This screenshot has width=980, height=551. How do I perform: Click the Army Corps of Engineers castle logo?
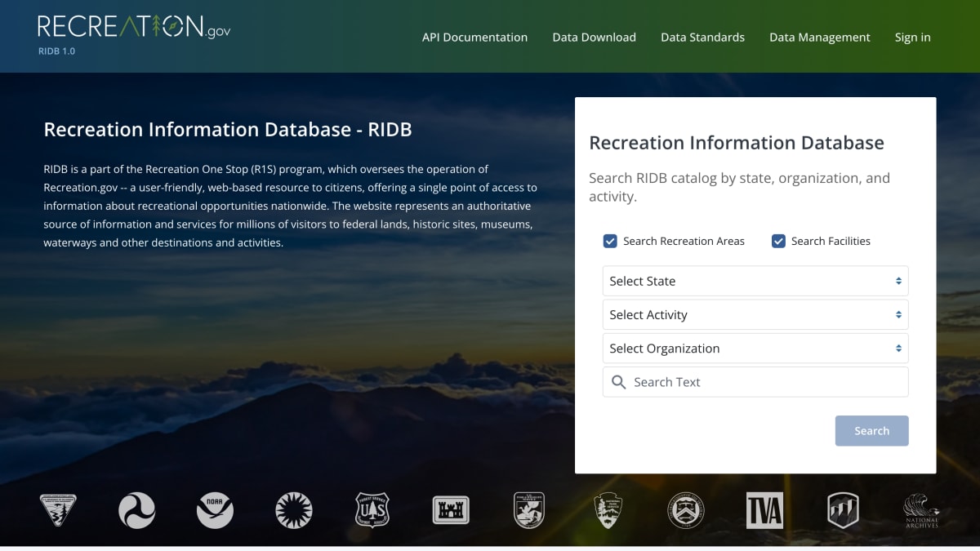[451, 510]
